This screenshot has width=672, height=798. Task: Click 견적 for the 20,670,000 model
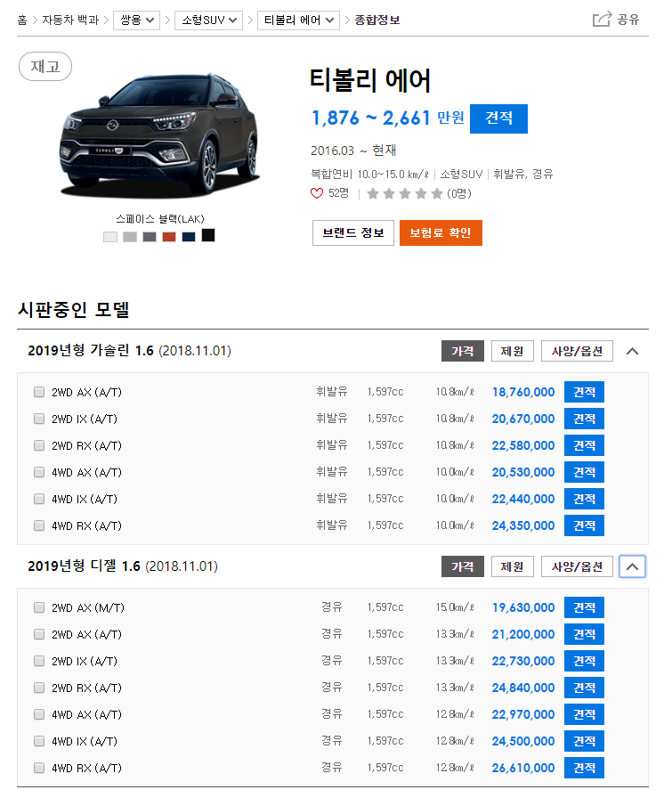point(584,419)
